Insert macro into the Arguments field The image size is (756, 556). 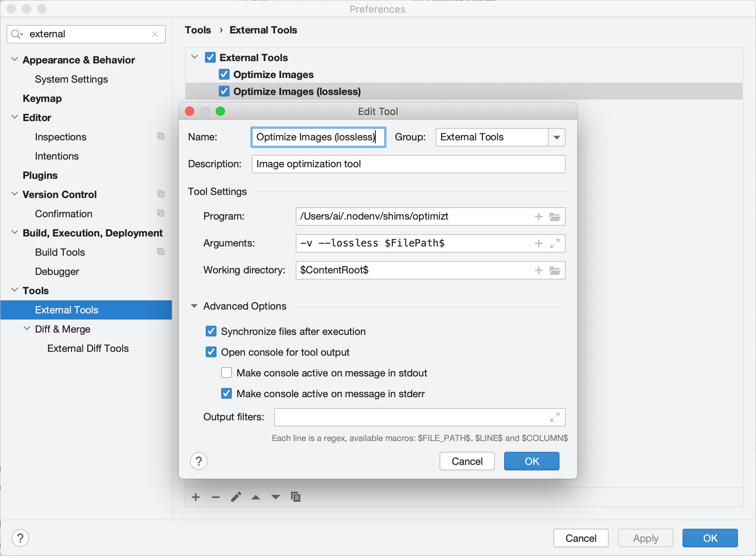538,243
